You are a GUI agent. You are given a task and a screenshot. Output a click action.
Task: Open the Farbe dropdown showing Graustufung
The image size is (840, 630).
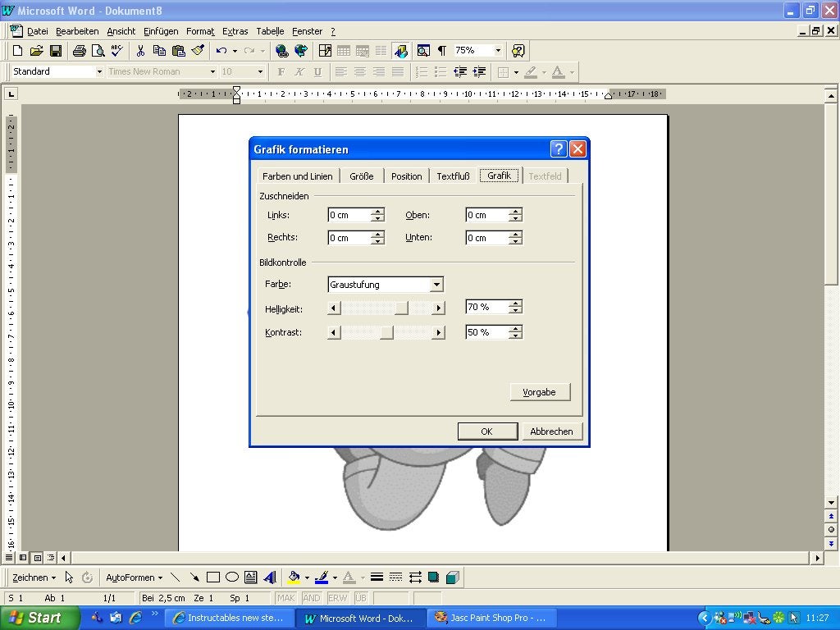coord(436,285)
